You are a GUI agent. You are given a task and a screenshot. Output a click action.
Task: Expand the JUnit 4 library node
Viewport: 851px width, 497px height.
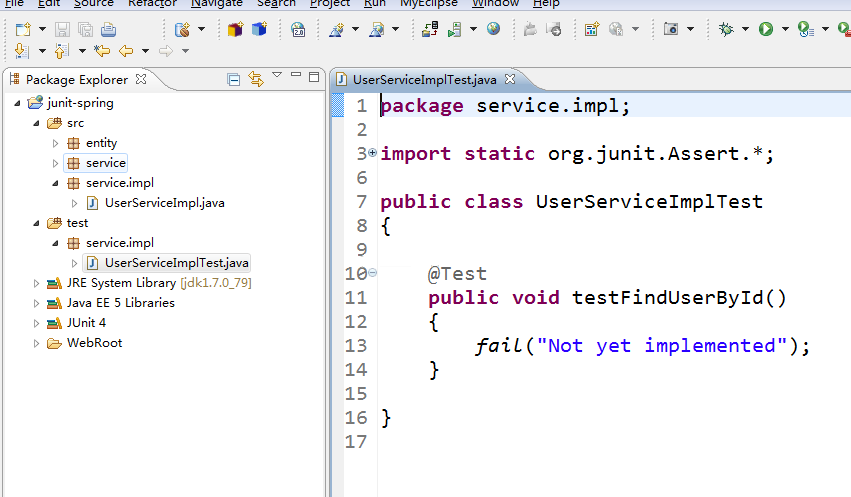pos(36,323)
